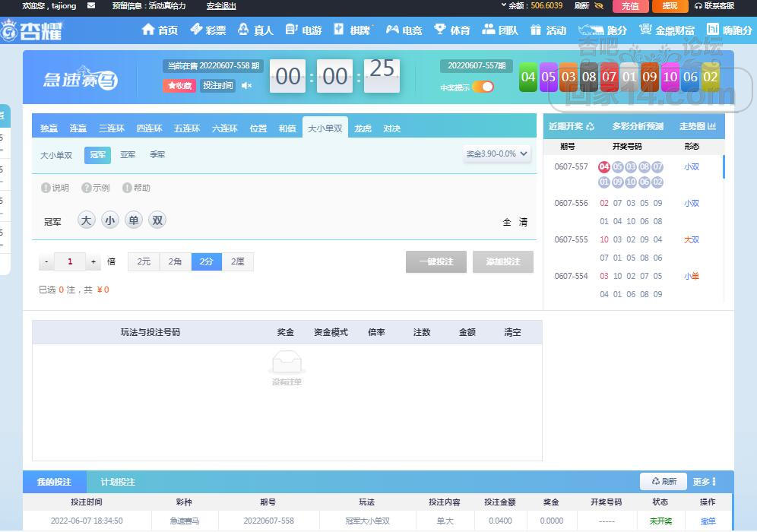757x532 pixels.
Task: Click the 帮助 help icon
Action: click(x=127, y=188)
